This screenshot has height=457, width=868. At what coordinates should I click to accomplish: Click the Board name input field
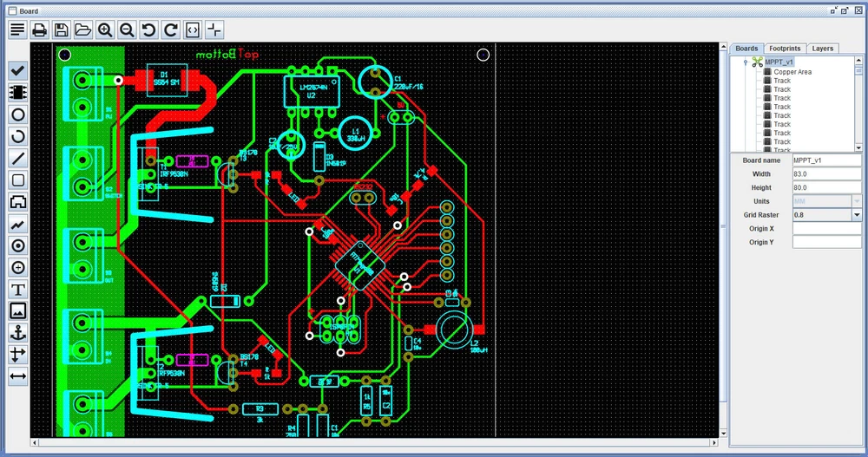(x=825, y=160)
